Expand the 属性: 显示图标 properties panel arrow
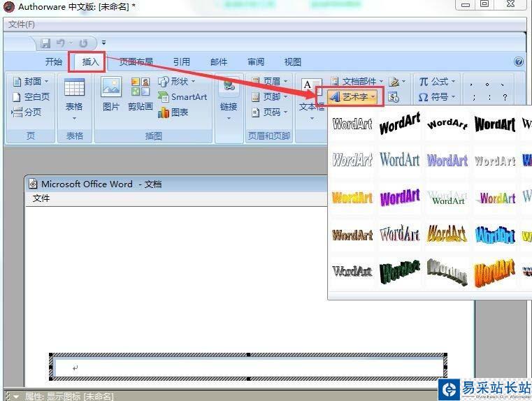This screenshot has height=401, width=532. tap(16, 396)
